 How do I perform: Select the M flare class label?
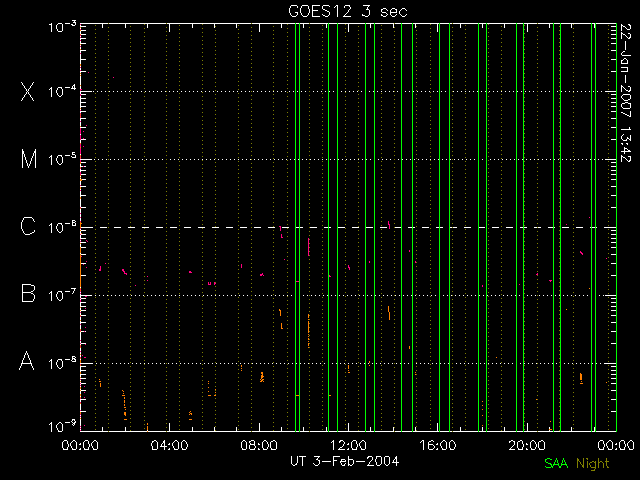tap(29, 159)
